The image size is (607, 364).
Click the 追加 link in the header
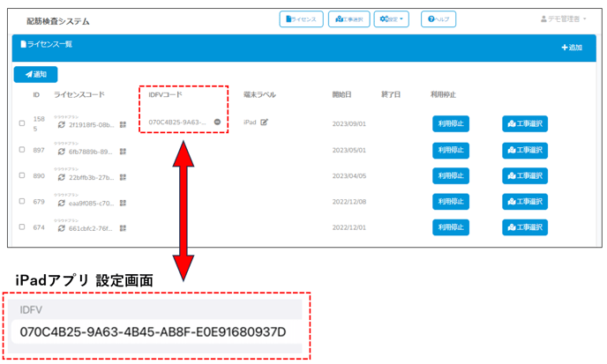tap(572, 48)
